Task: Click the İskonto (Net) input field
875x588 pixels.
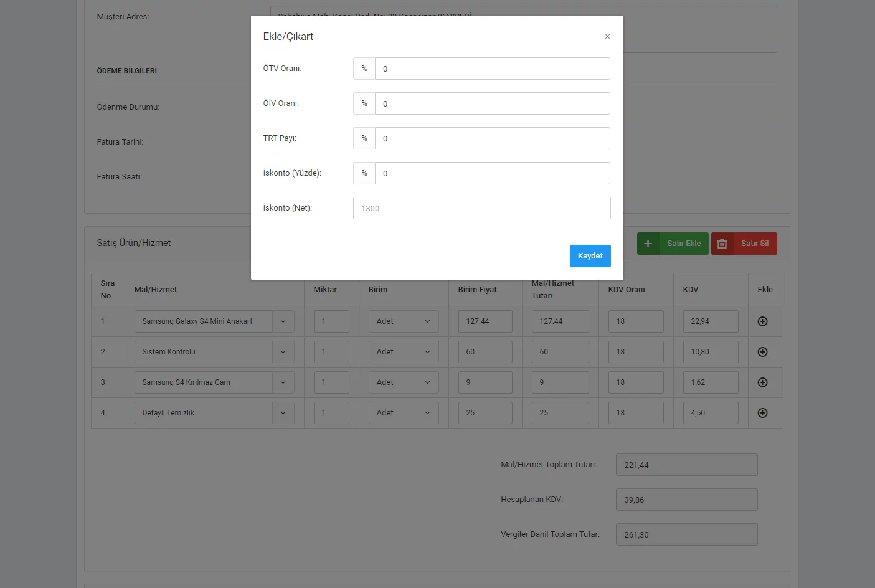Action: [x=481, y=208]
